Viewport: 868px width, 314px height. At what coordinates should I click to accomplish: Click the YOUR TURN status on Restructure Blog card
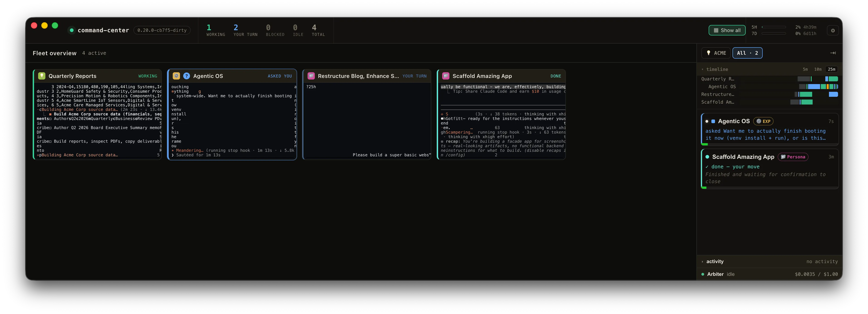pos(414,76)
